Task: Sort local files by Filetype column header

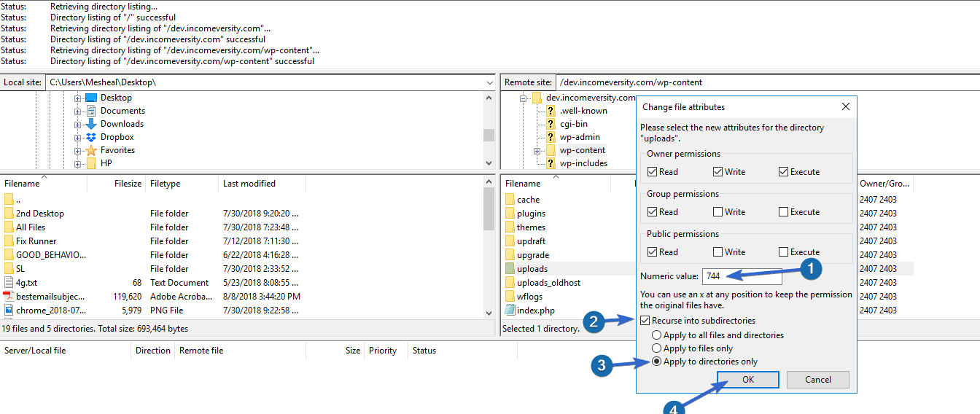Action: 182,184
